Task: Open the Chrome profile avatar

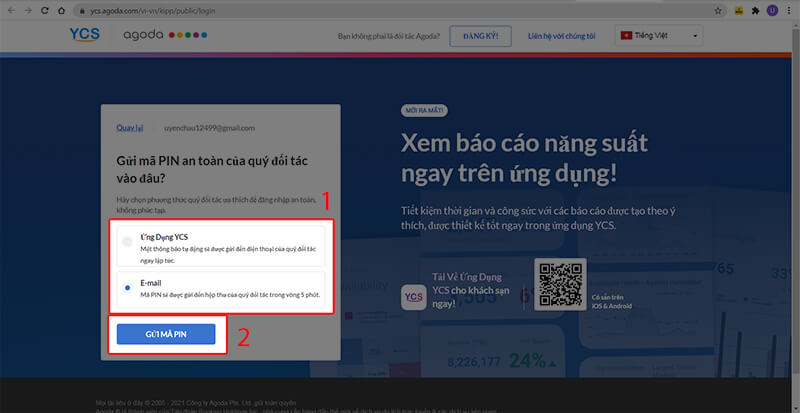Action: tap(772, 9)
